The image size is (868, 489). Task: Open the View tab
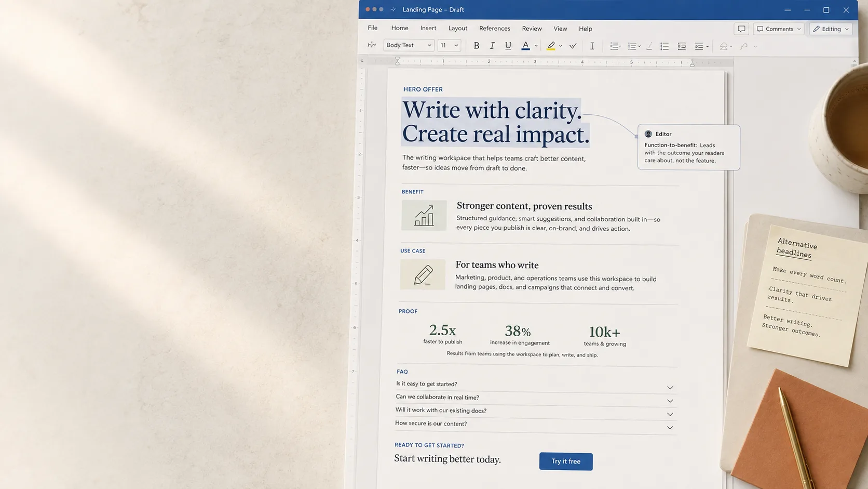pyautogui.click(x=560, y=29)
